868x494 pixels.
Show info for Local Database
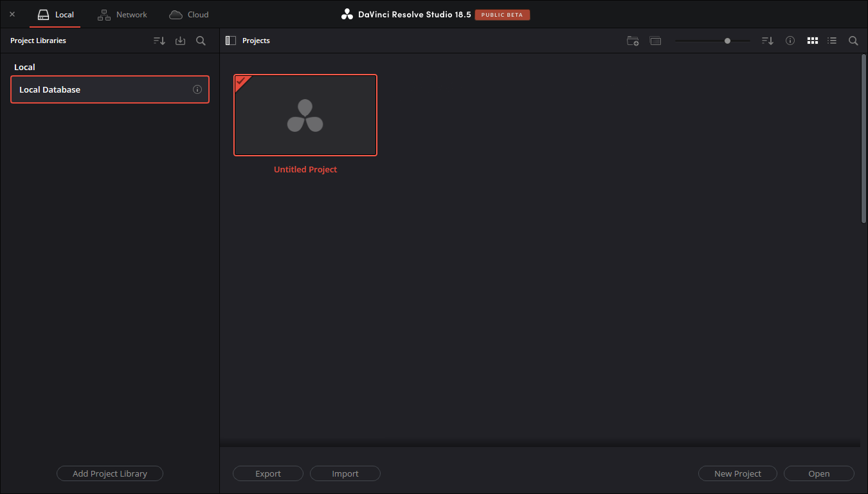click(197, 89)
